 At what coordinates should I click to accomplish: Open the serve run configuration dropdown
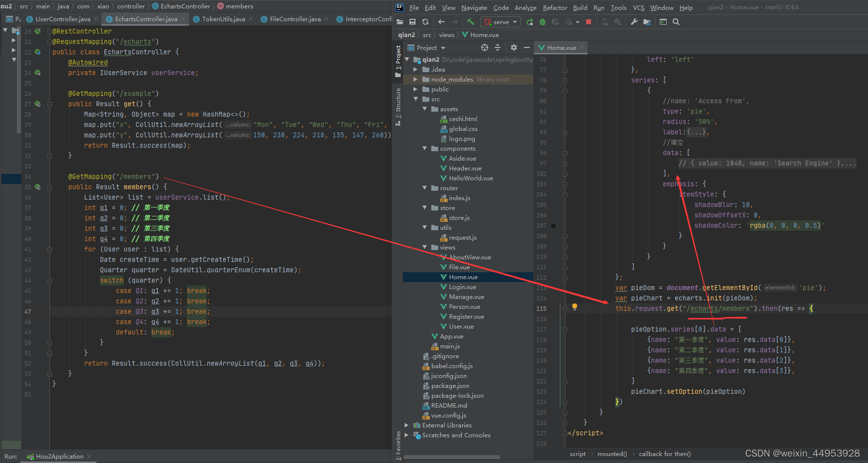tap(501, 22)
